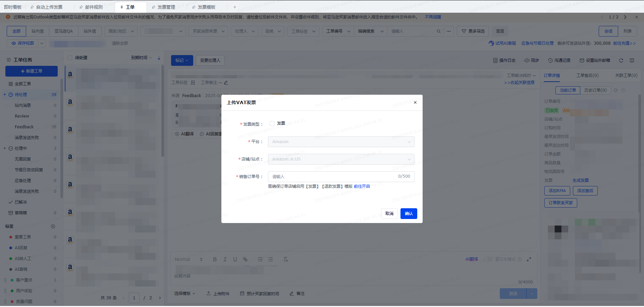This screenshot has width=644, height=307.
Task: Click the help icon beside 历史订单
Action: coord(623,90)
